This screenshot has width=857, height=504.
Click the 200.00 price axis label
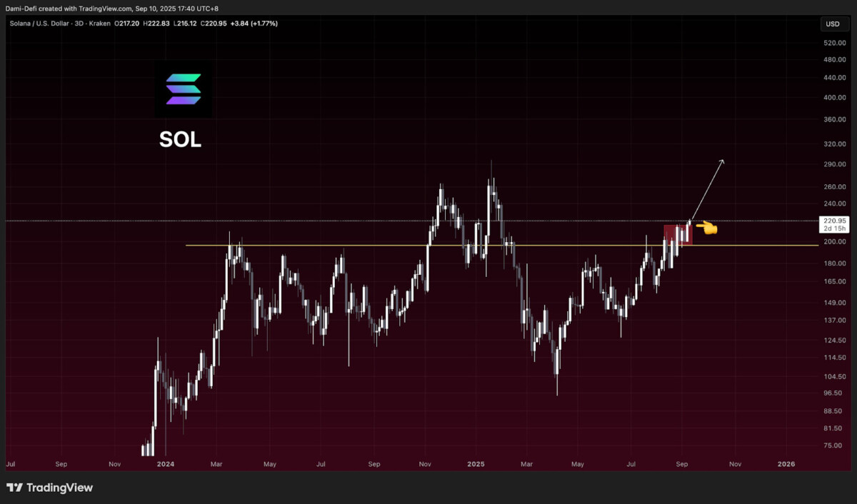tap(834, 242)
